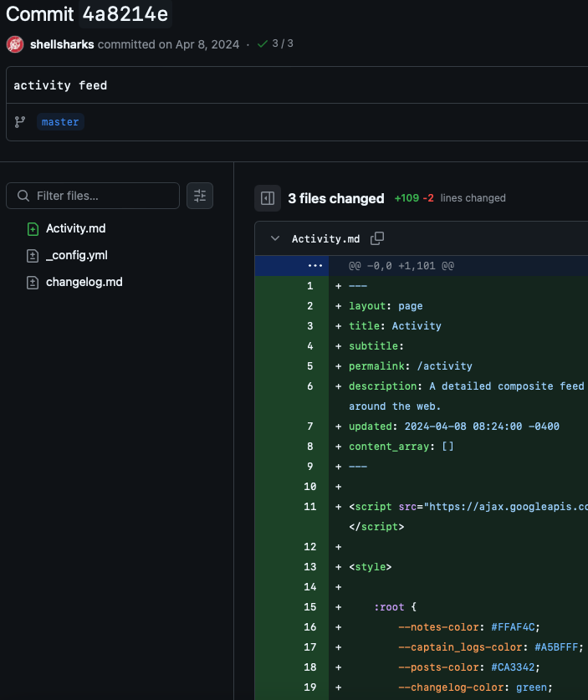Click the ':root {' code line
Screen dimensions: 588x700
click(395, 607)
